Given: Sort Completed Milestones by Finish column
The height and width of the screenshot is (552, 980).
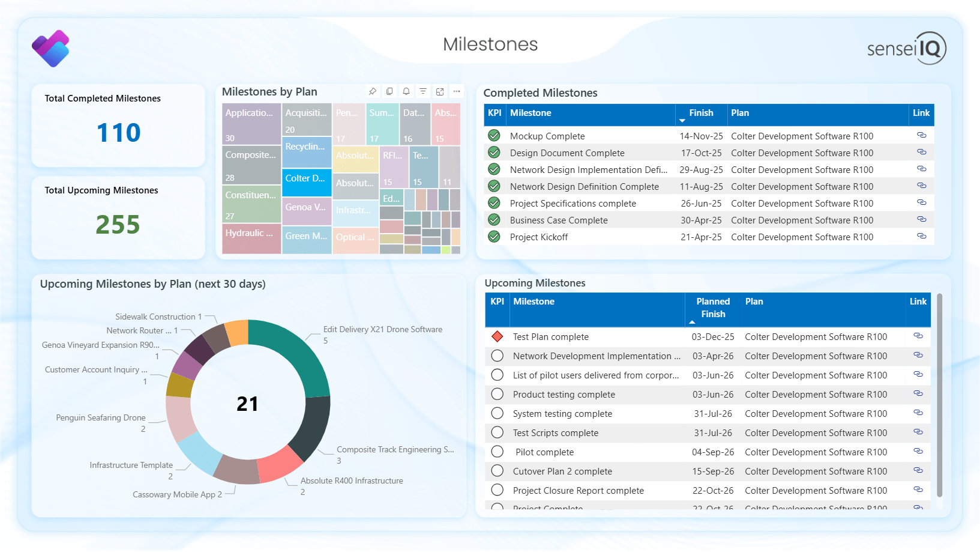Looking at the screenshot, I should [x=700, y=113].
